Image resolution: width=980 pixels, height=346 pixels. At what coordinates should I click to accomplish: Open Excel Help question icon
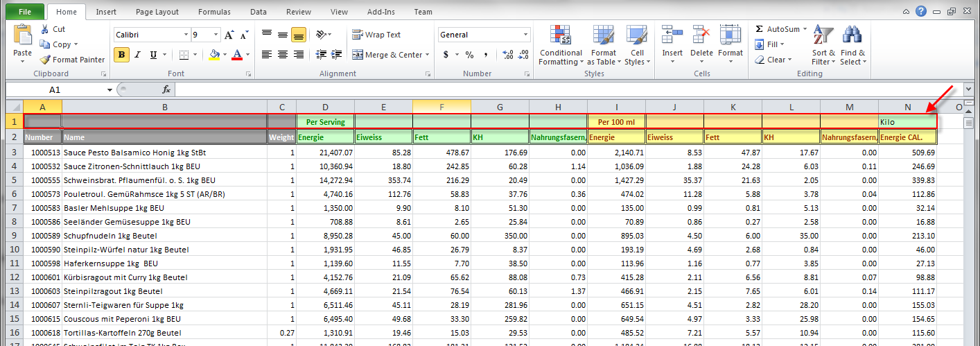[920, 11]
